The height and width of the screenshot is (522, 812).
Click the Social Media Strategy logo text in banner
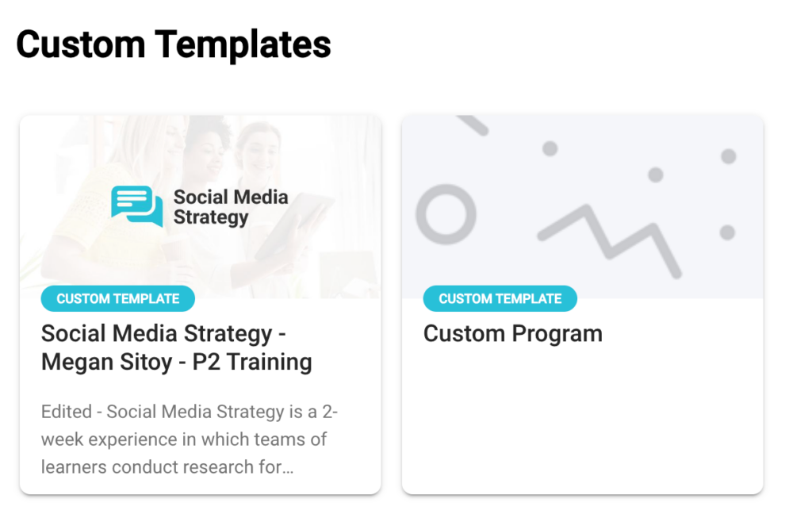click(x=230, y=207)
